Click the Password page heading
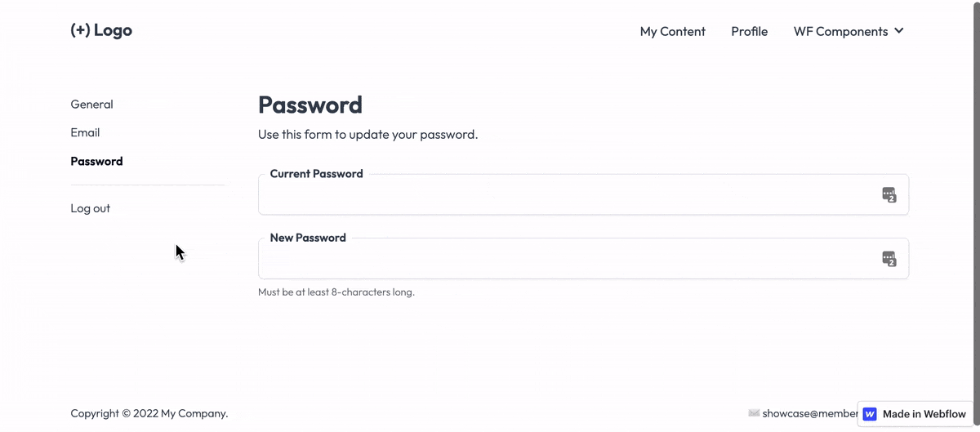This screenshot has width=980, height=432. point(310,105)
